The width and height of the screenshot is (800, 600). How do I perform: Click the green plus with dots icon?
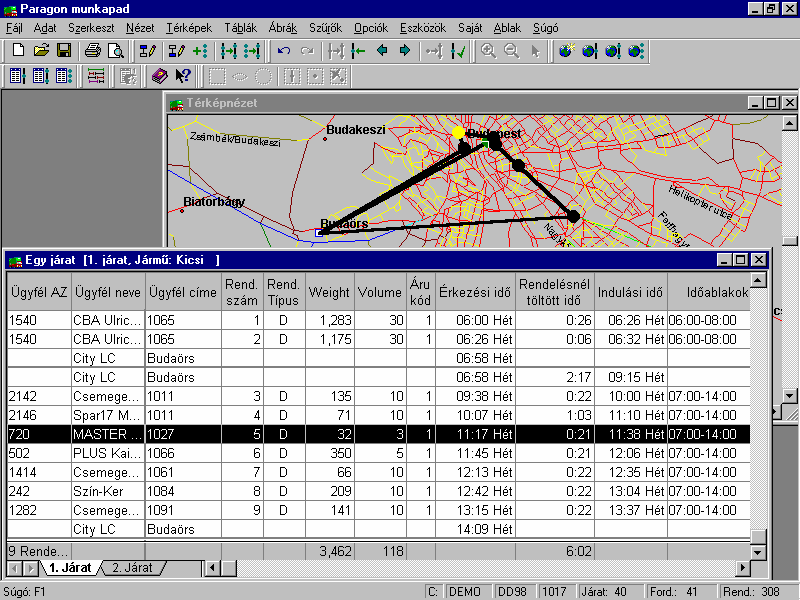tap(200, 51)
